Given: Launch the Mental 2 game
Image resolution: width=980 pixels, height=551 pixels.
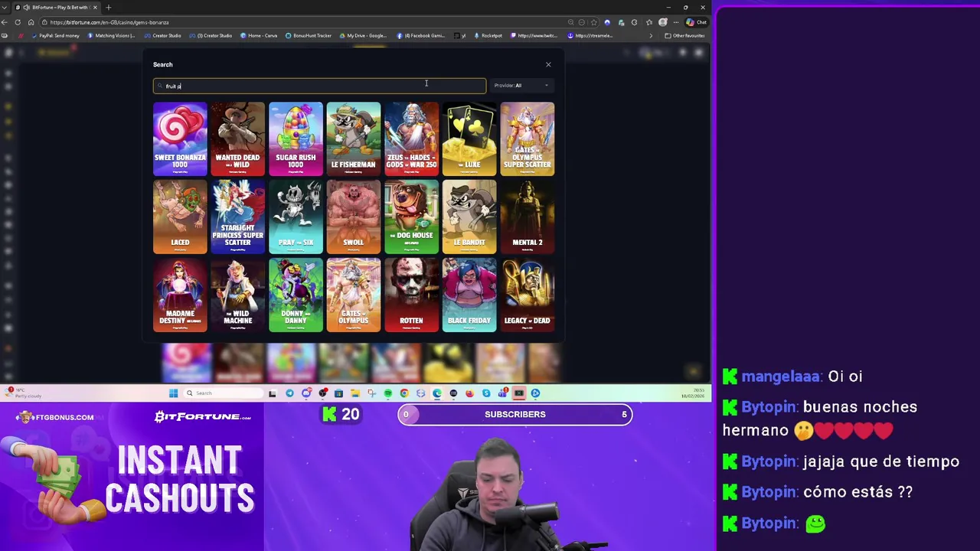Looking at the screenshot, I should [527, 217].
